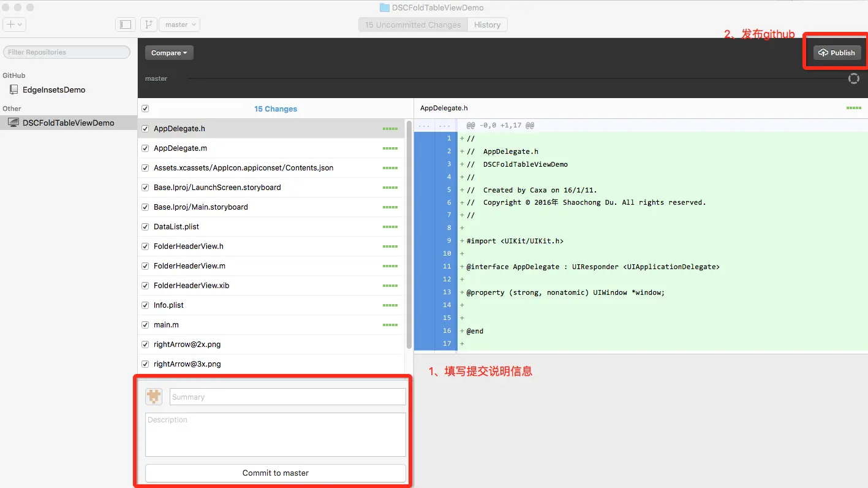Click the create-branch icon
Viewport: 868px width, 488px height.
tap(148, 25)
